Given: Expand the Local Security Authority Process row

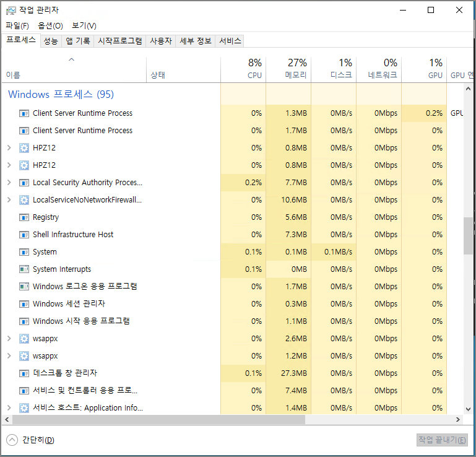Looking at the screenshot, I should pos(9,183).
